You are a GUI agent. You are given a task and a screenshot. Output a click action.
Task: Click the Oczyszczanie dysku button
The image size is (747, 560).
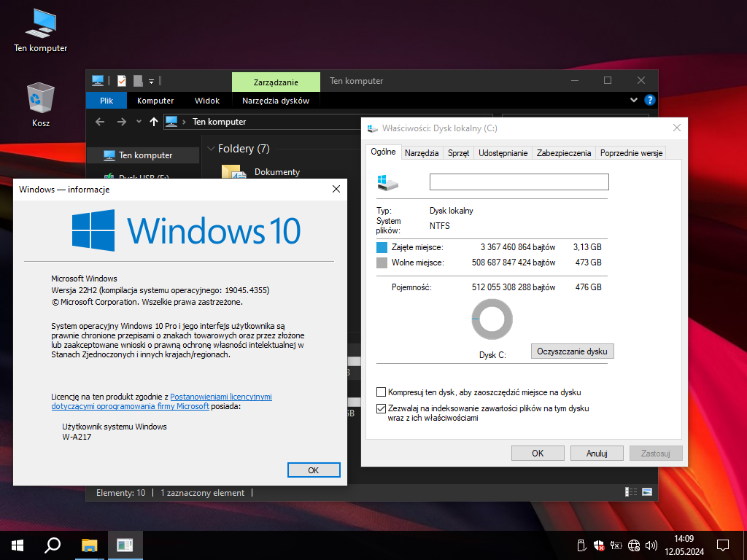(x=573, y=351)
